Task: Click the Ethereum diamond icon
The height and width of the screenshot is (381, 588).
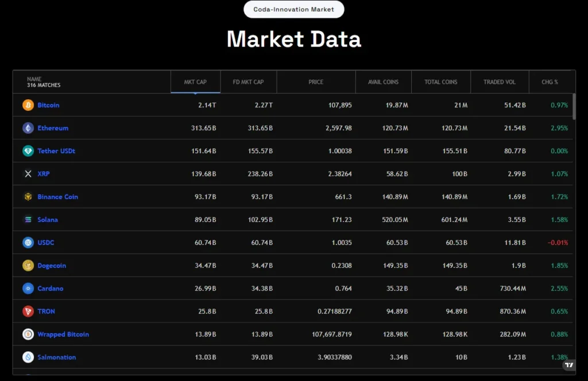Action: coord(28,128)
